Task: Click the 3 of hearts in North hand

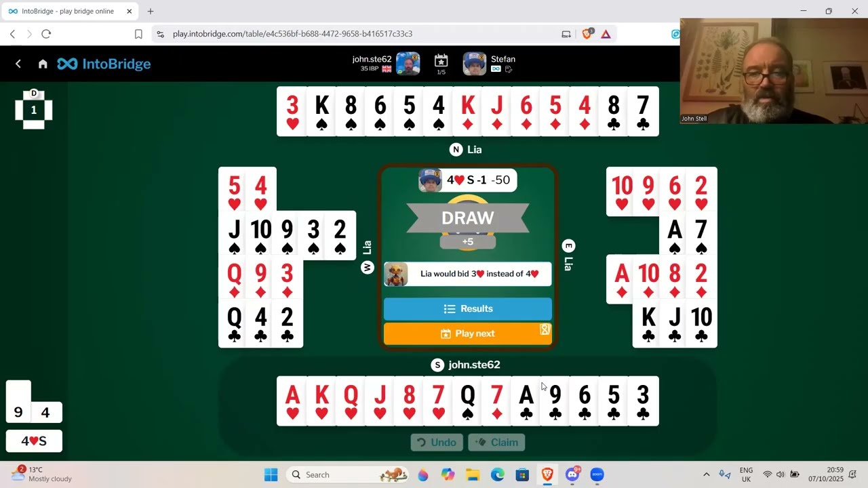Action: coord(292,111)
